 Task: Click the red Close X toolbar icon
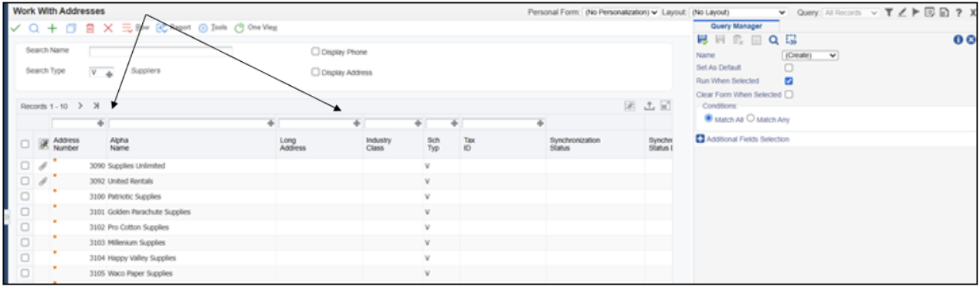108,28
